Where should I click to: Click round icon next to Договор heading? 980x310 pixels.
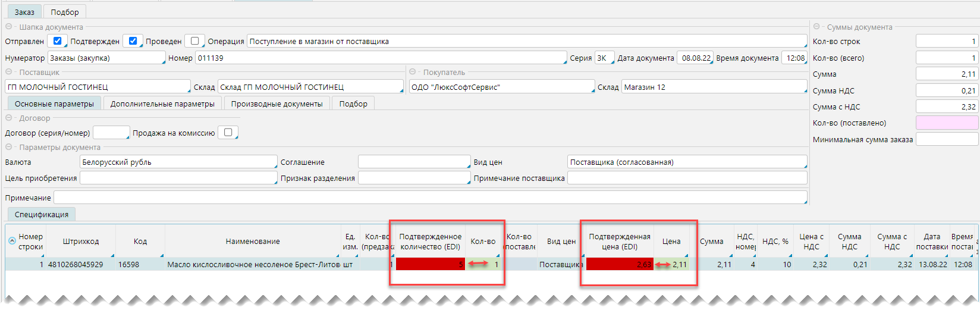9,118
